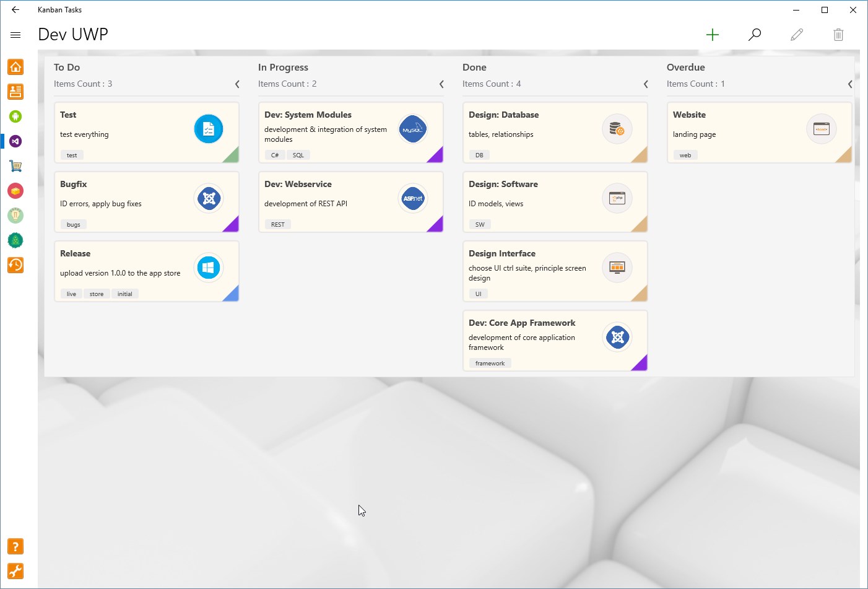Open the light bulb board icon
868x589 pixels.
15,216
